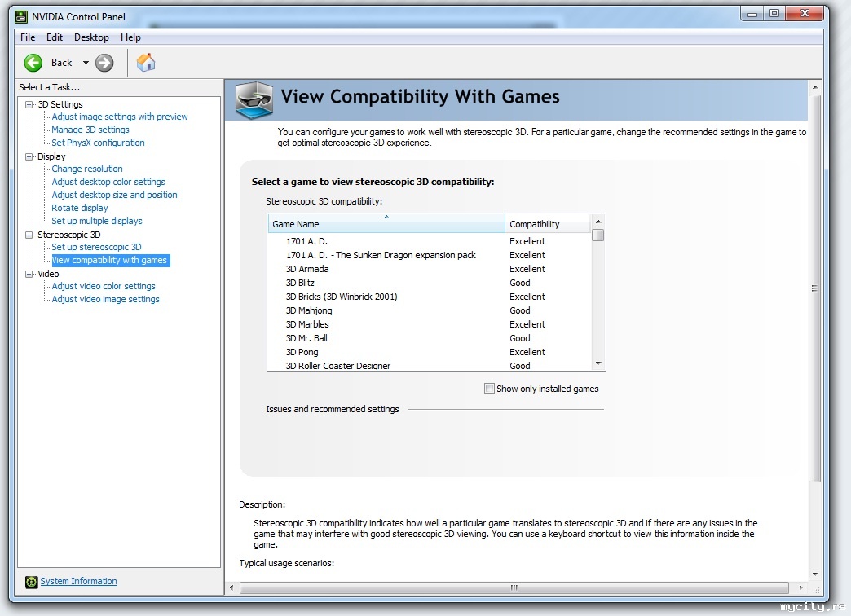The image size is (851, 616).
Task: Select 3D Bricks (3D Winbrick 2001)
Action: (x=429, y=297)
